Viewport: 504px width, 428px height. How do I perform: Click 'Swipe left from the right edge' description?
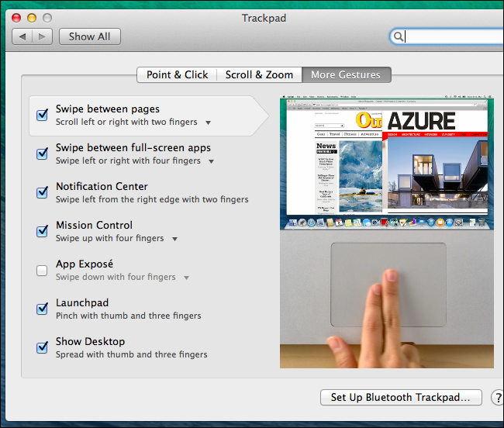coord(152,199)
